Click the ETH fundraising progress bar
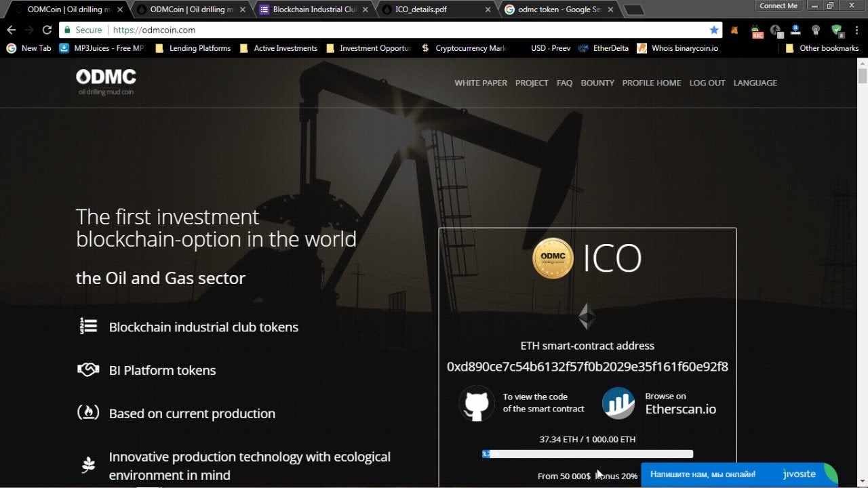 [587, 454]
